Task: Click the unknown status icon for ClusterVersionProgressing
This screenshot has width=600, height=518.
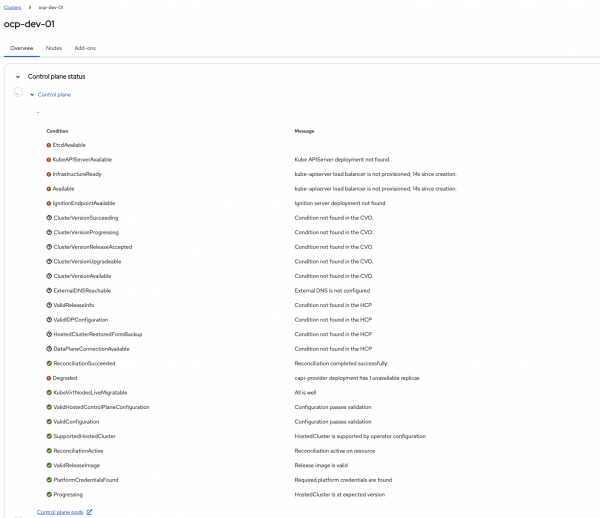Action: point(49,232)
